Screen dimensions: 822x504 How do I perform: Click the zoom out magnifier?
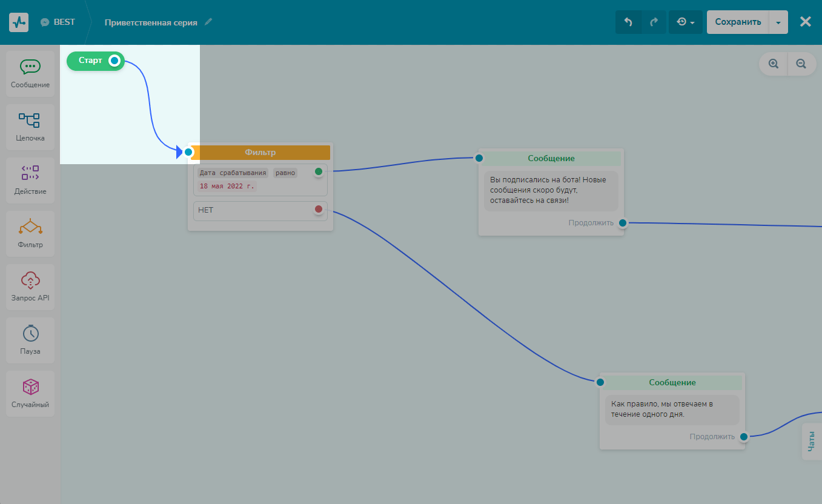coord(801,64)
